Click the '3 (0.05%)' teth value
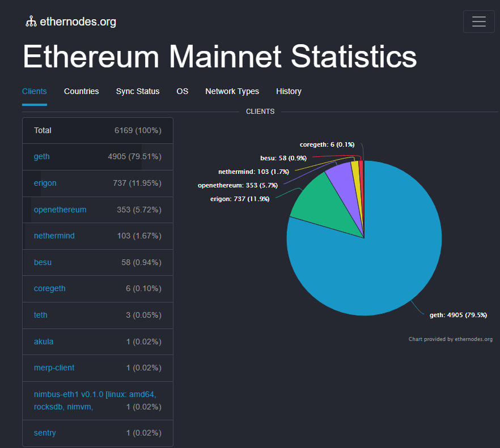This screenshot has width=500, height=448. click(x=143, y=315)
